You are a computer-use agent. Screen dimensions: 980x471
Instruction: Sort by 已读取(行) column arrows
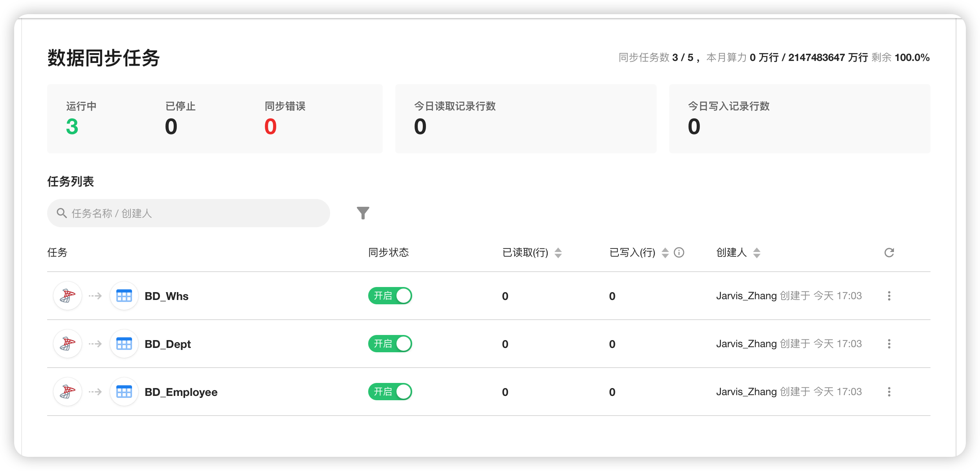558,252
